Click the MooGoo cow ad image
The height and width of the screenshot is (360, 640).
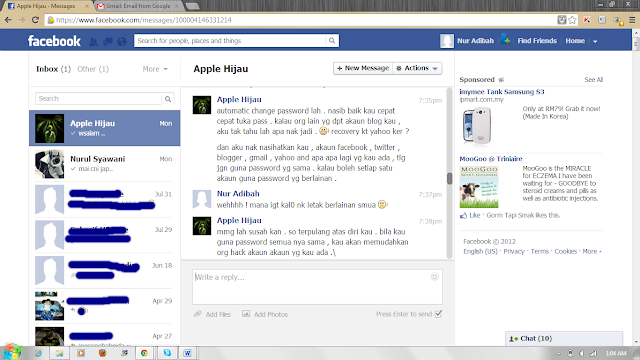(x=479, y=187)
